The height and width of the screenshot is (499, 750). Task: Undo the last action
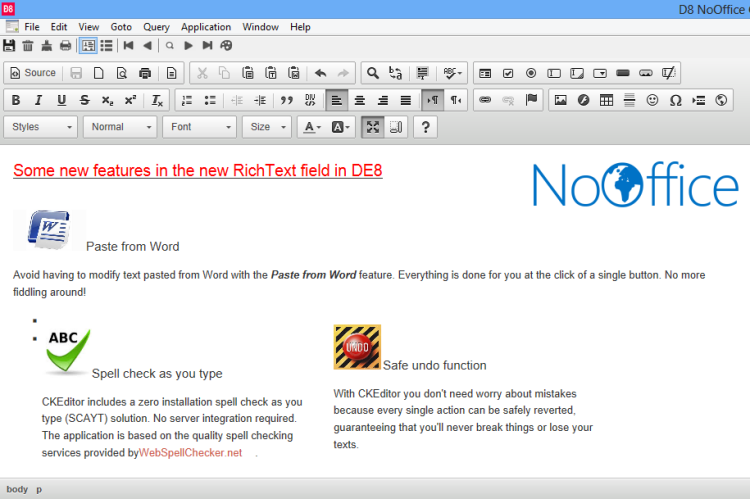pos(320,73)
